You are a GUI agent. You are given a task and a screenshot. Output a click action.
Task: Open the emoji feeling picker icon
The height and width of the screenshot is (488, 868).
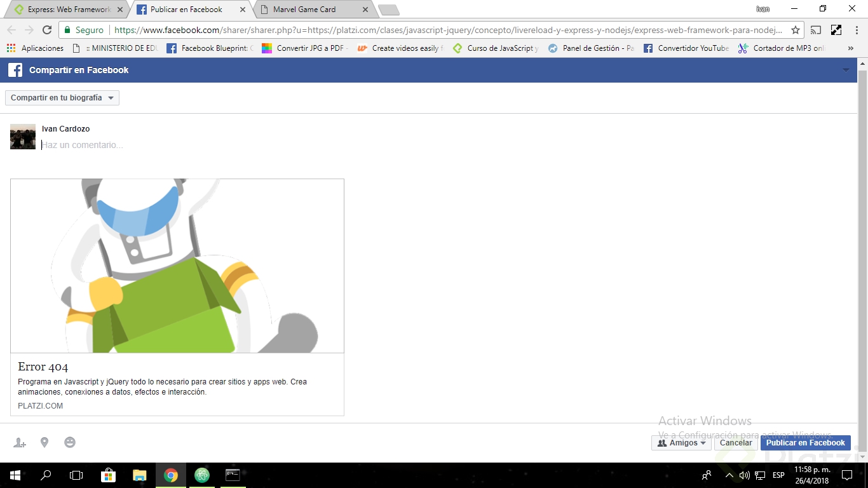(x=70, y=442)
